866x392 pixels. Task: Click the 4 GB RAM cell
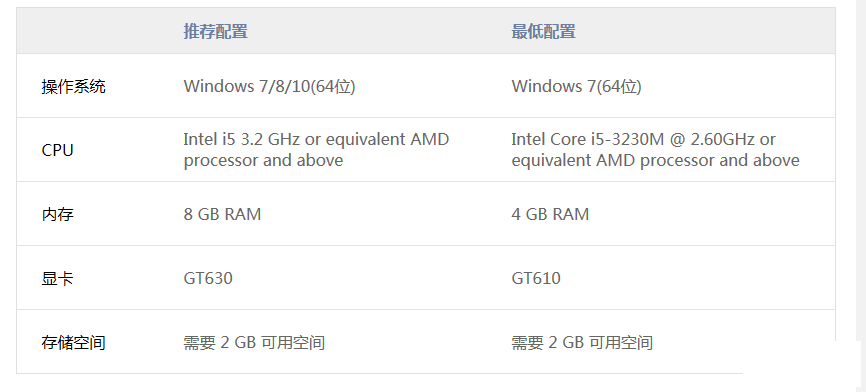point(550,214)
